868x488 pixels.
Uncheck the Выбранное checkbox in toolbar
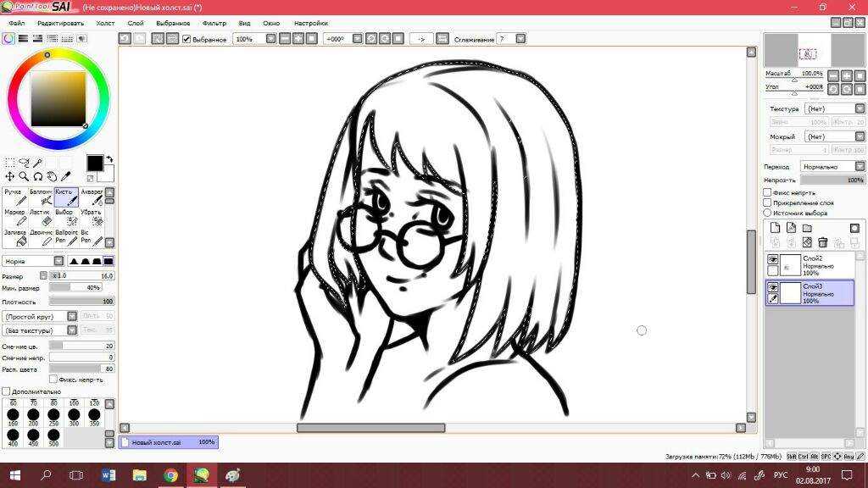point(187,39)
